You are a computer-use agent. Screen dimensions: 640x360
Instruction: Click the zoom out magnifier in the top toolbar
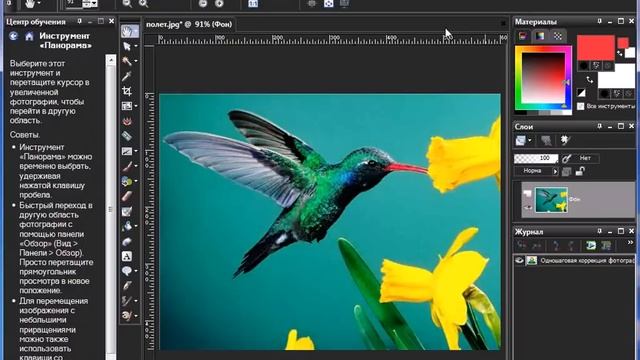tap(127, 4)
